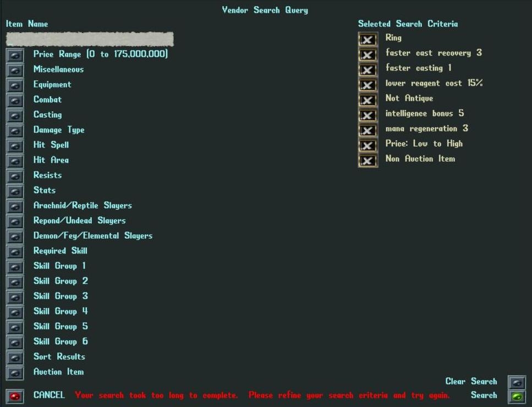
Task: Click the gem button beside Skill Group 1
Action: tap(15, 267)
